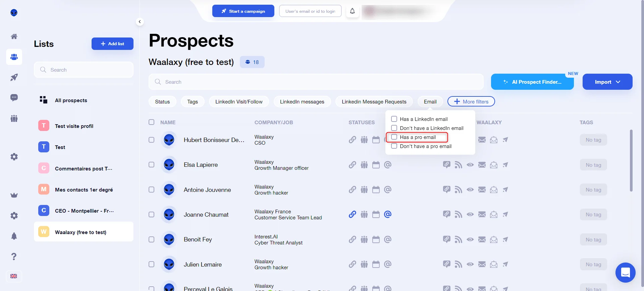Image resolution: width=644 pixels, height=291 pixels.
Task: Click Joanne Chaumat's avatar
Action: [169, 214]
